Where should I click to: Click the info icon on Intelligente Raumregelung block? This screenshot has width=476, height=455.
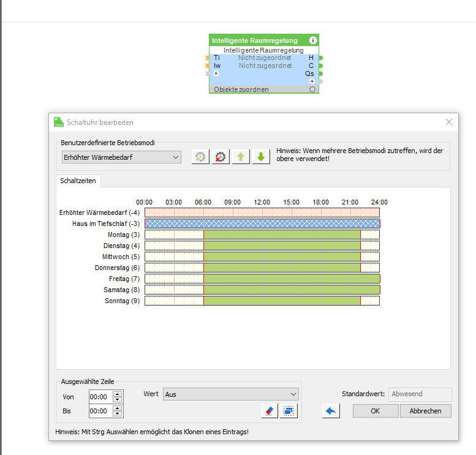[x=313, y=40]
